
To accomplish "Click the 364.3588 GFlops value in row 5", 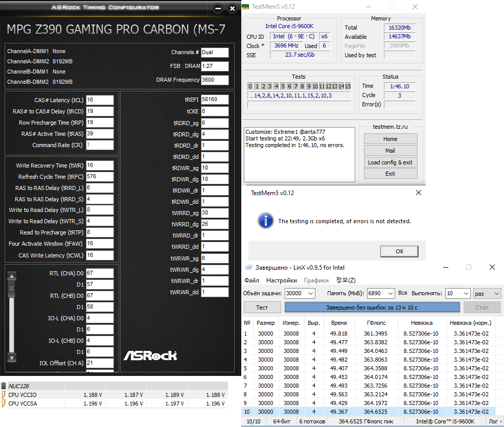I will pyautogui.click(x=375, y=368).
